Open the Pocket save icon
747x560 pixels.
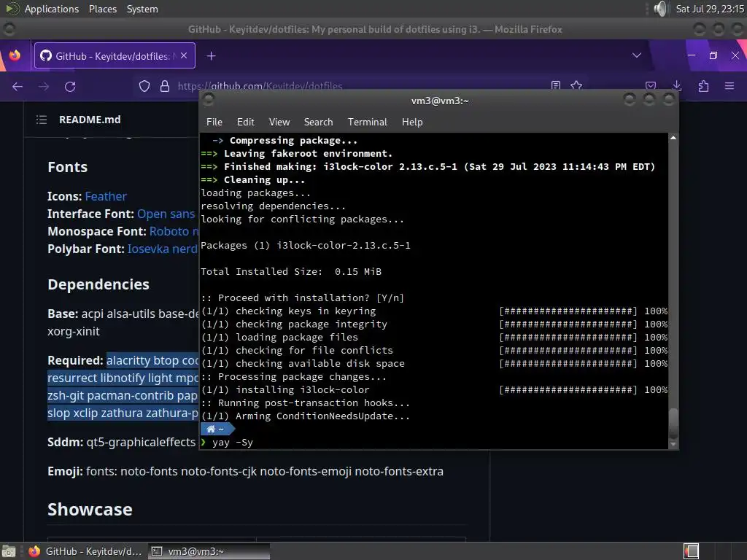tap(651, 86)
